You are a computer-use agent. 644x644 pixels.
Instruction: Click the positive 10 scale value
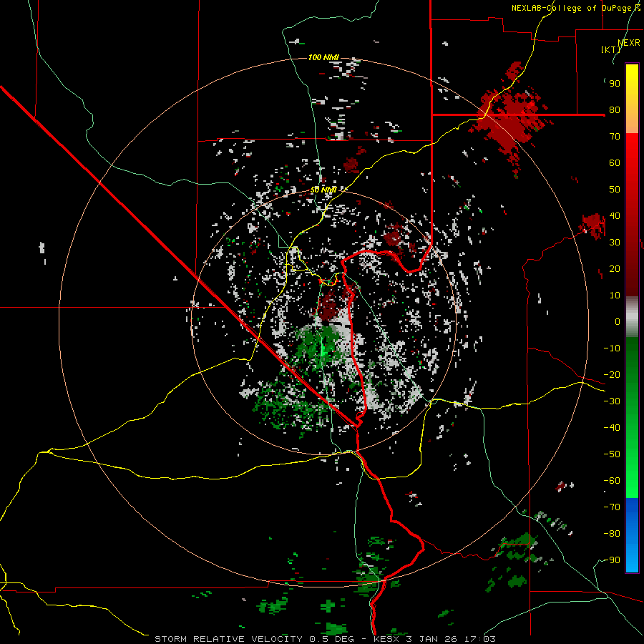click(x=615, y=296)
